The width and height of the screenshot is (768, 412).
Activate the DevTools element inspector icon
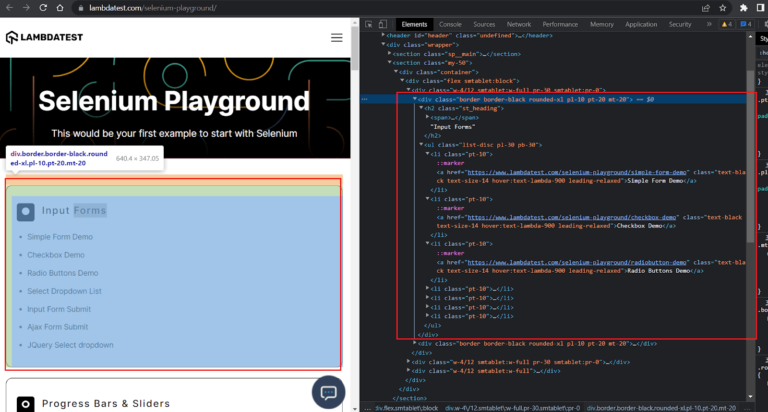pyautogui.click(x=368, y=24)
